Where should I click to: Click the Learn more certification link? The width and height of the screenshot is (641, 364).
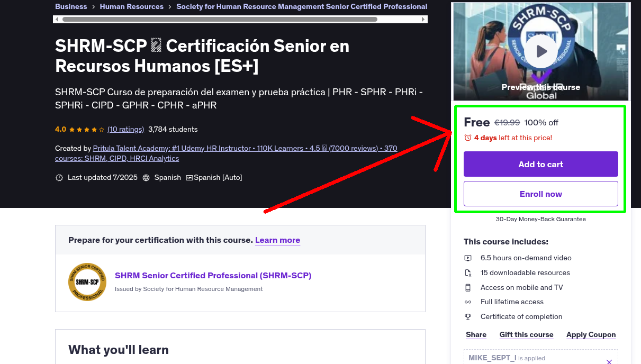[277, 240]
